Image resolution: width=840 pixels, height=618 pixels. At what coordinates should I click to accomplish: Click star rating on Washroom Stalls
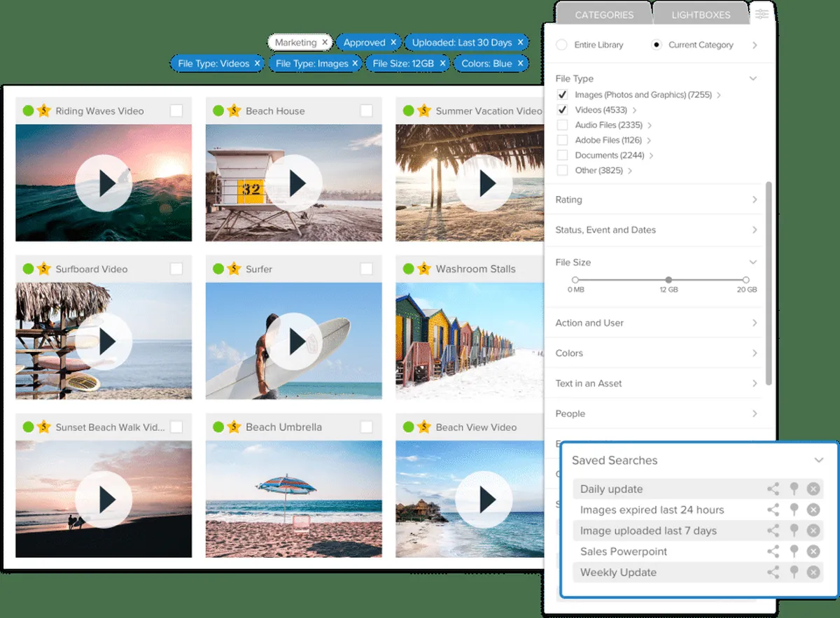[423, 269]
